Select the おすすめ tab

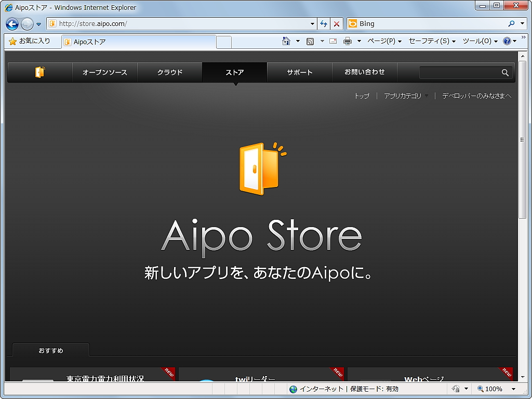50,350
